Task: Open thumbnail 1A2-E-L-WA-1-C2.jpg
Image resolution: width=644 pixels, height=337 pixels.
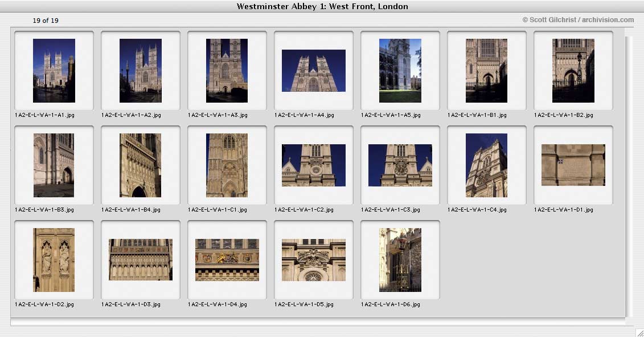Action: coord(313,165)
